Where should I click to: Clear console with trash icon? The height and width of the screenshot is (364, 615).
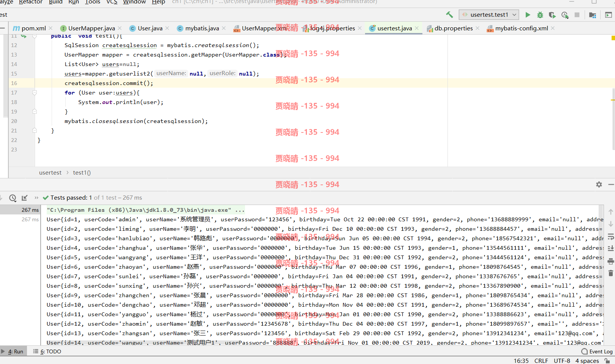click(611, 273)
